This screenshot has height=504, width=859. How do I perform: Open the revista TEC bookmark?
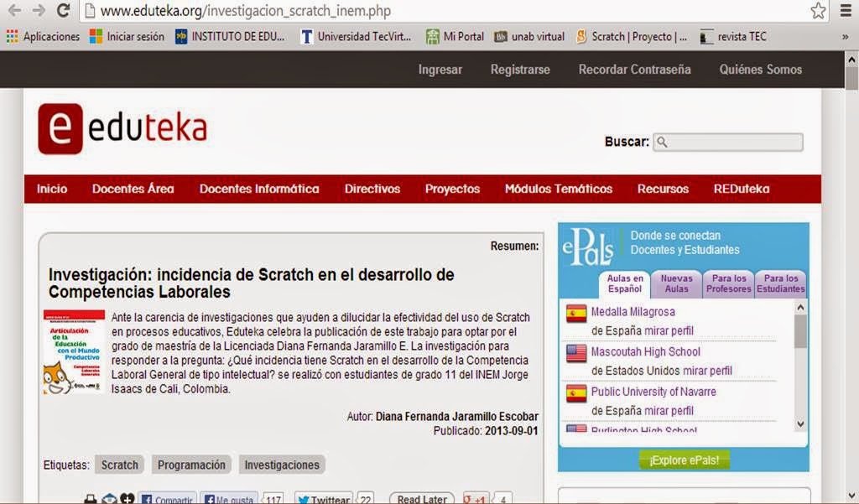point(733,37)
